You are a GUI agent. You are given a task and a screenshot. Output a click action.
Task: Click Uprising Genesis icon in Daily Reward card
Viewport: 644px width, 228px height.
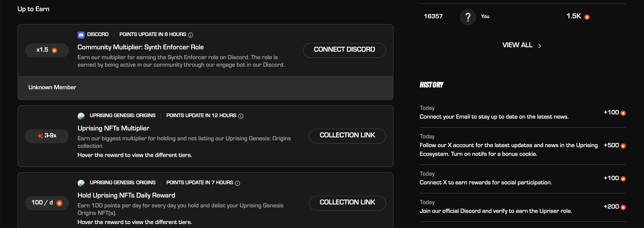(81, 183)
